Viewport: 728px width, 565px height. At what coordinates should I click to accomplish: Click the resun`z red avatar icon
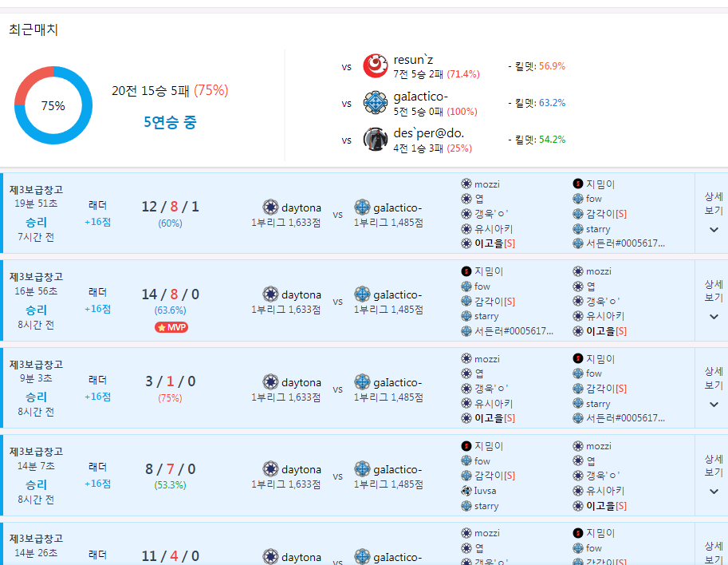click(375, 66)
